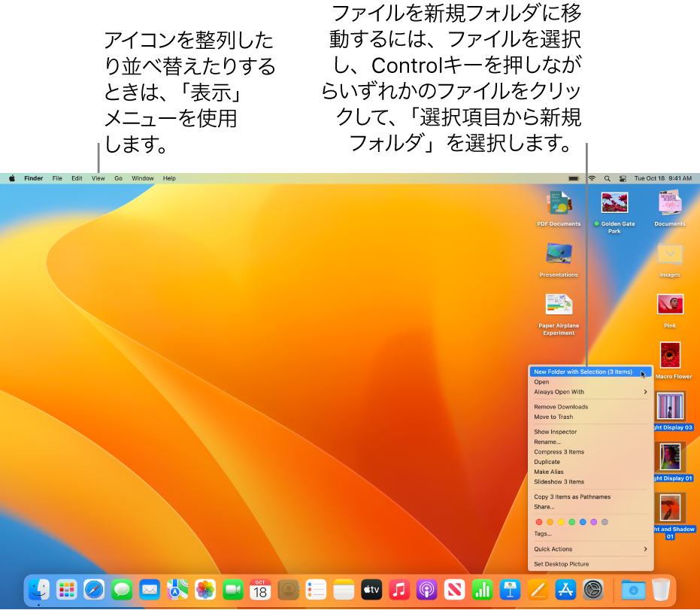Select Move to Trash in context menu
Image resolution: width=700 pixels, height=610 pixels.
[553, 417]
